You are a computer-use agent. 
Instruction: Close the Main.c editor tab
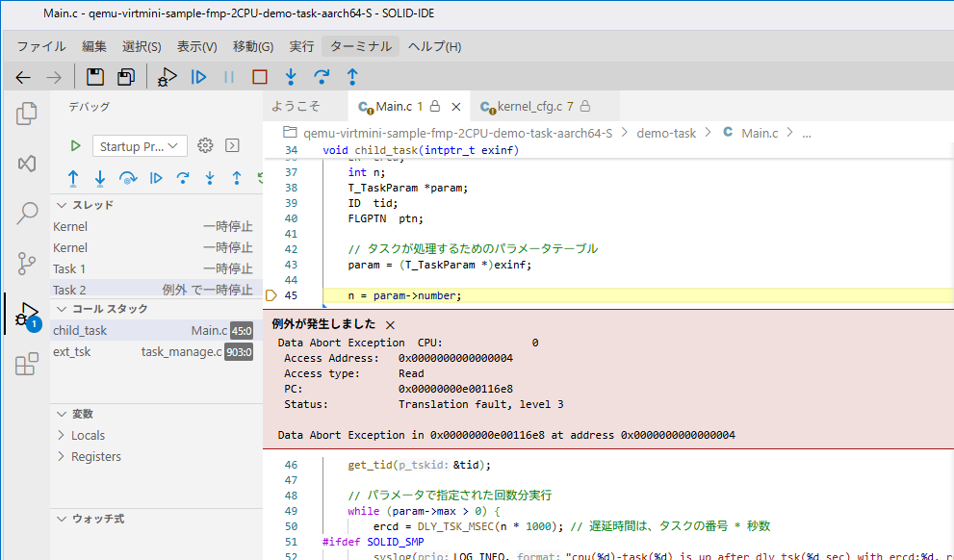click(456, 107)
